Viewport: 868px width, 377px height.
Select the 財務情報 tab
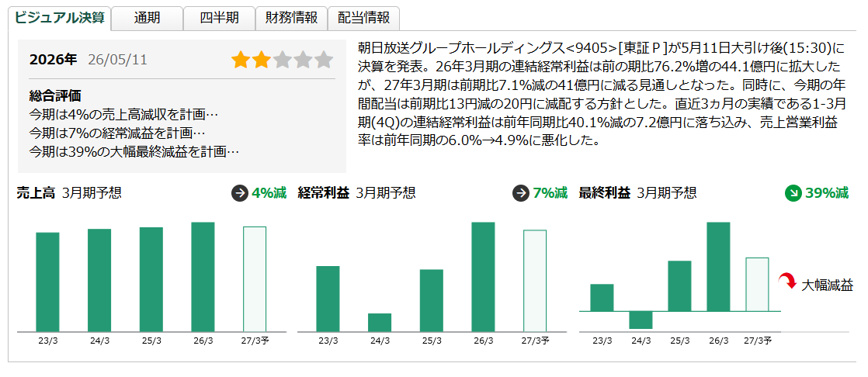point(291,18)
